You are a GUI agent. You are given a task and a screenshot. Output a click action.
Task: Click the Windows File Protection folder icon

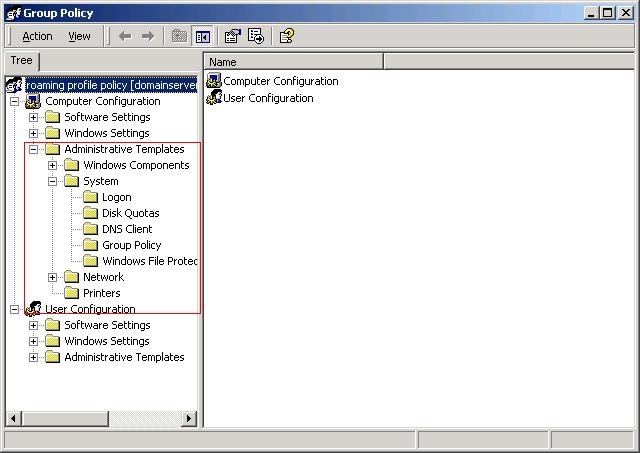90,261
